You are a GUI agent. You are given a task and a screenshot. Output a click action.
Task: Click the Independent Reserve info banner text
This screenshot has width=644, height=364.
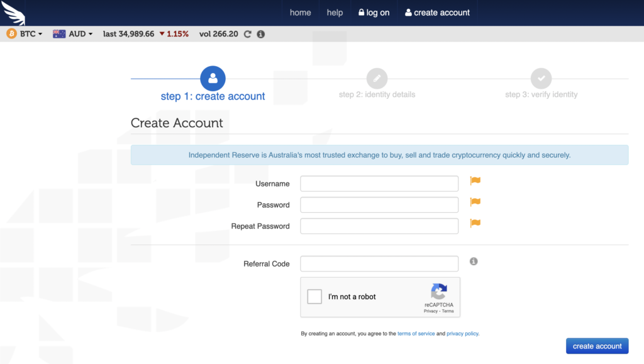(379, 155)
